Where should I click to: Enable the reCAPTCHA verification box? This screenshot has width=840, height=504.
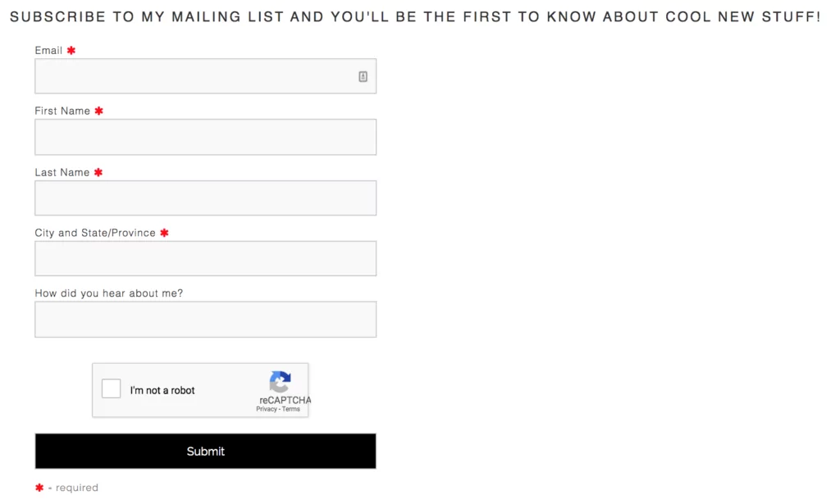(111, 388)
